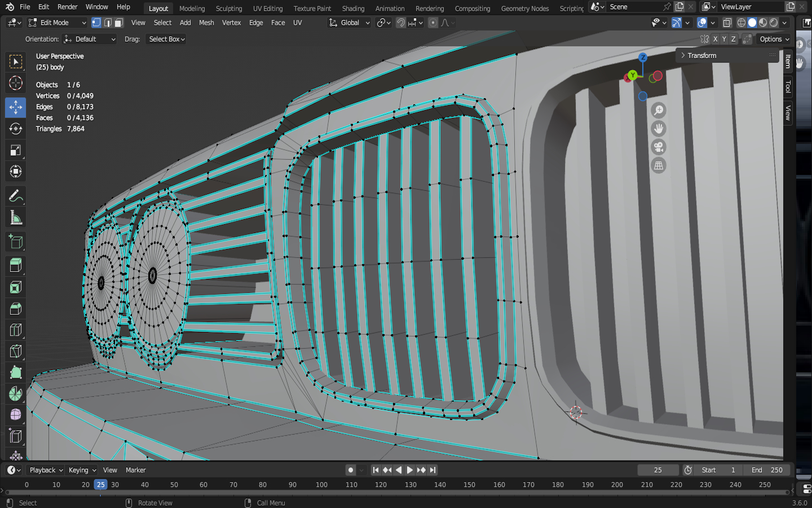Image resolution: width=812 pixels, height=508 pixels.
Task: Open the timeline Marker menu
Action: pos(135,470)
